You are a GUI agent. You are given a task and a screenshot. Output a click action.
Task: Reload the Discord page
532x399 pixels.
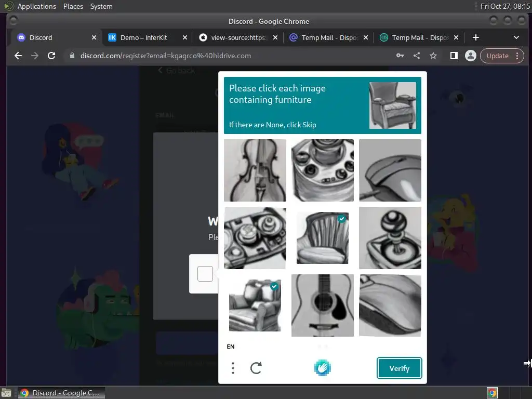click(51, 56)
